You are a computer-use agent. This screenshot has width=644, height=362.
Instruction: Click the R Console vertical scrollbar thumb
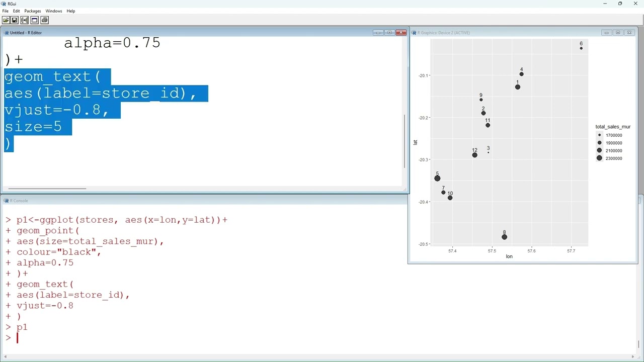[x=638, y=344]
